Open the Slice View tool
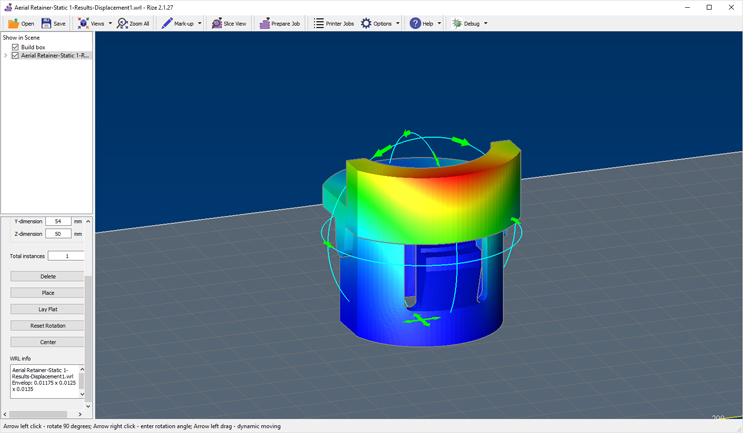 point(217,23)
